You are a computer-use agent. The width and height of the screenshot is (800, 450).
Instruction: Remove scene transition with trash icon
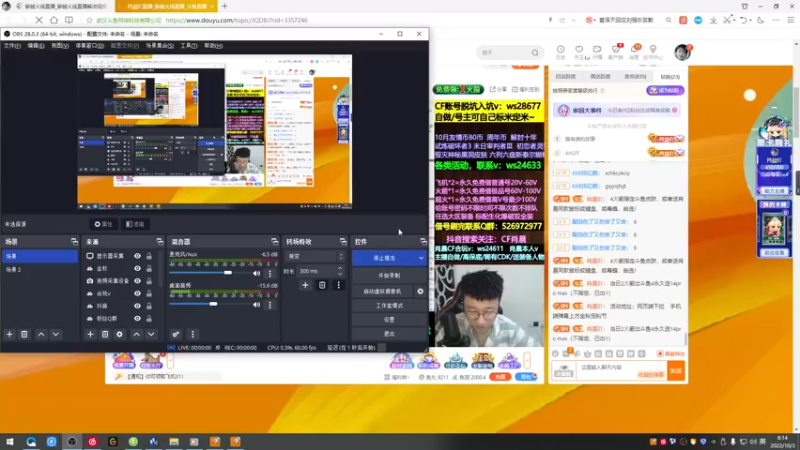(x=322, y=285)
